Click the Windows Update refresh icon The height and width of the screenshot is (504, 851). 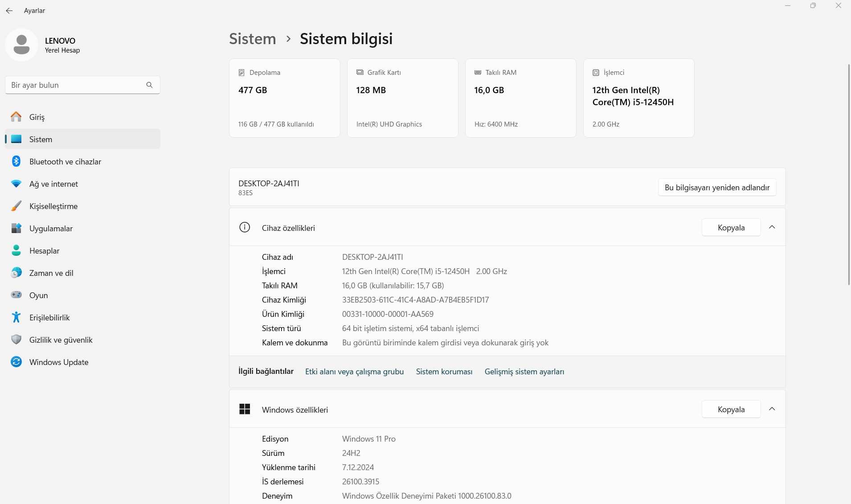click(x=16, y=362)
